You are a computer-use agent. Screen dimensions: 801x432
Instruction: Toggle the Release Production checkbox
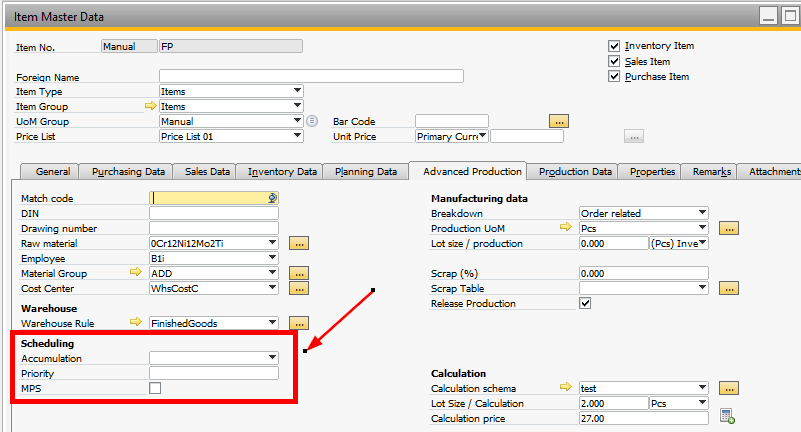tap(586, 303)
